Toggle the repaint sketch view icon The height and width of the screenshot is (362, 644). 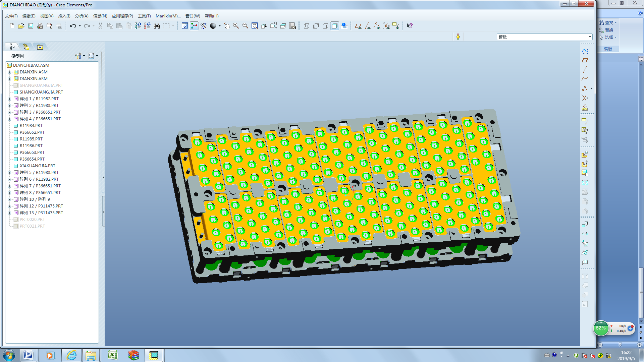click(185, 26)
